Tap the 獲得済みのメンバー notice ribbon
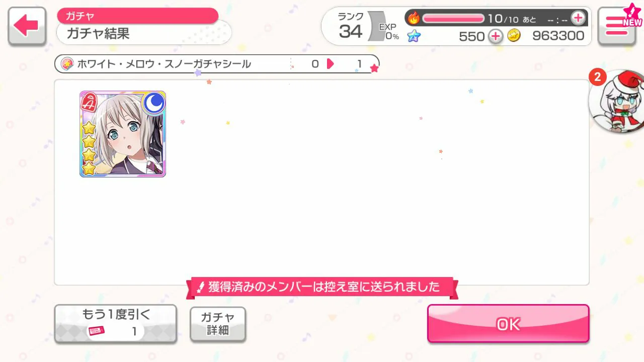This screenshot has height=362, width=644. 322,287
